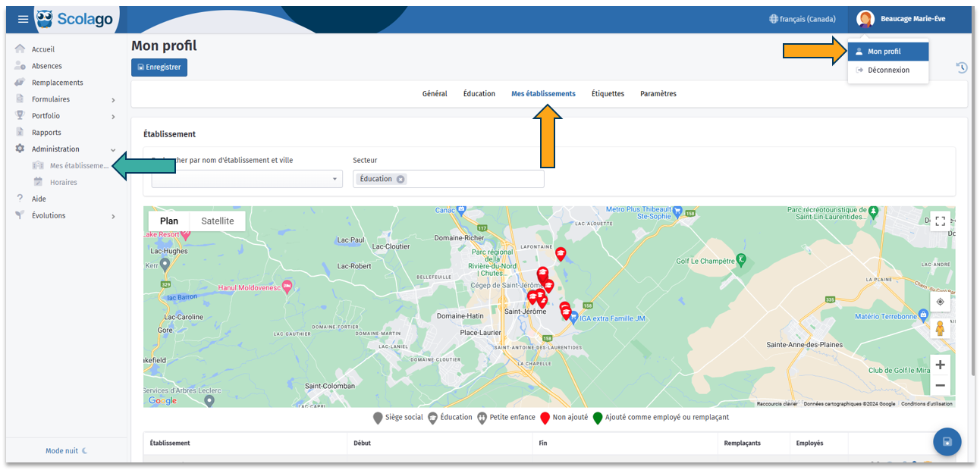Open Accueil from the sidebar
The image size is (980, 470).
(x=42, y=49)
